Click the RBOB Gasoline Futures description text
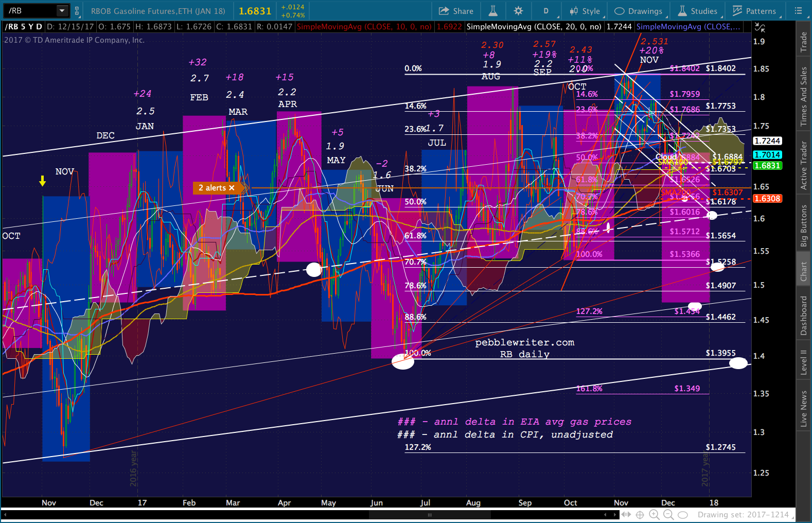 (x=158, y=11)
